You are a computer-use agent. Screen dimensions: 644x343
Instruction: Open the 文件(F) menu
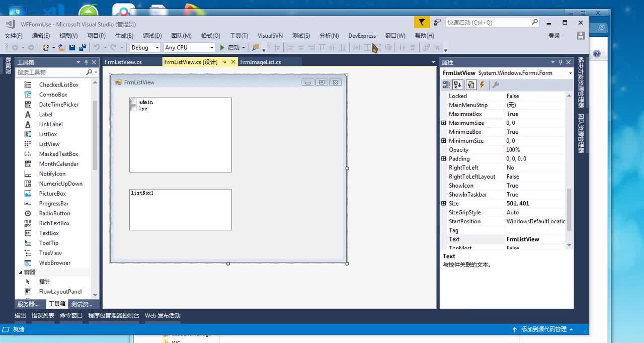[14, 36]
